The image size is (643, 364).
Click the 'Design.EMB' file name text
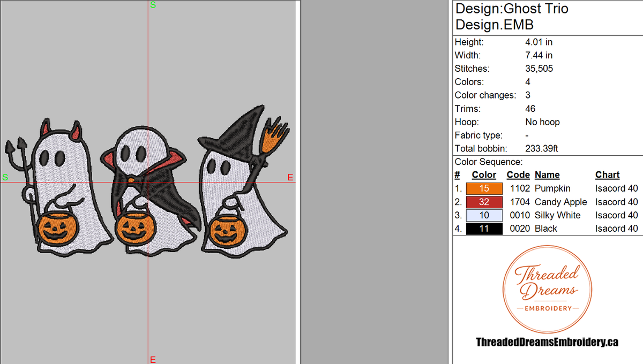495,25
